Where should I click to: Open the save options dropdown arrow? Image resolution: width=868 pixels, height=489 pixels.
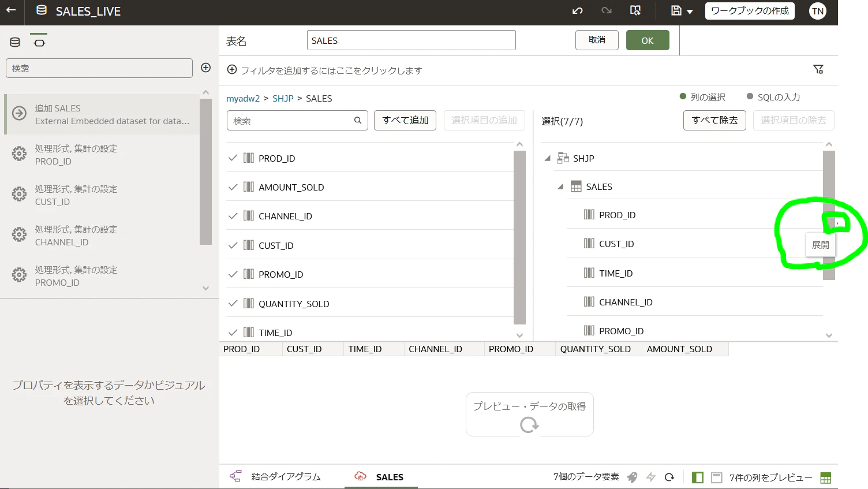[690, 12]
